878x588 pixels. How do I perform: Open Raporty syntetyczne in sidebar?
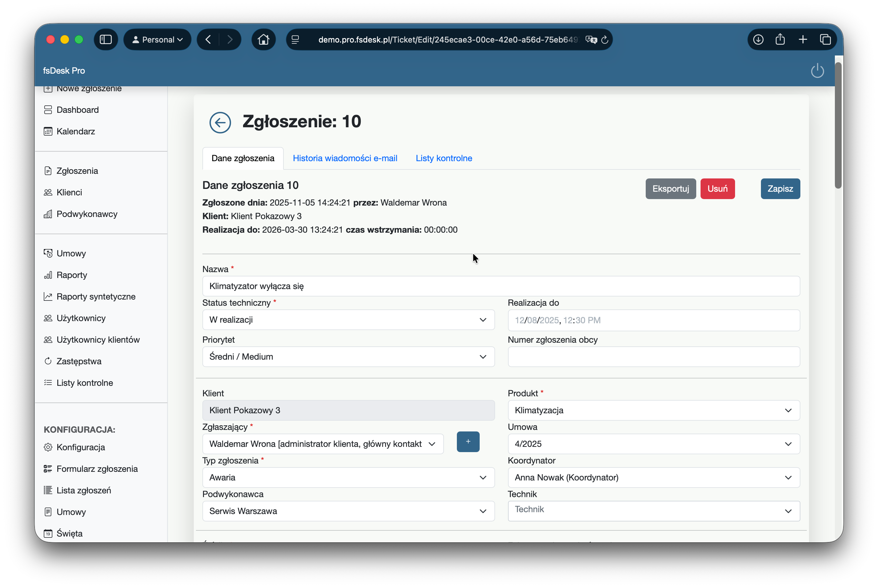point(96,296)
